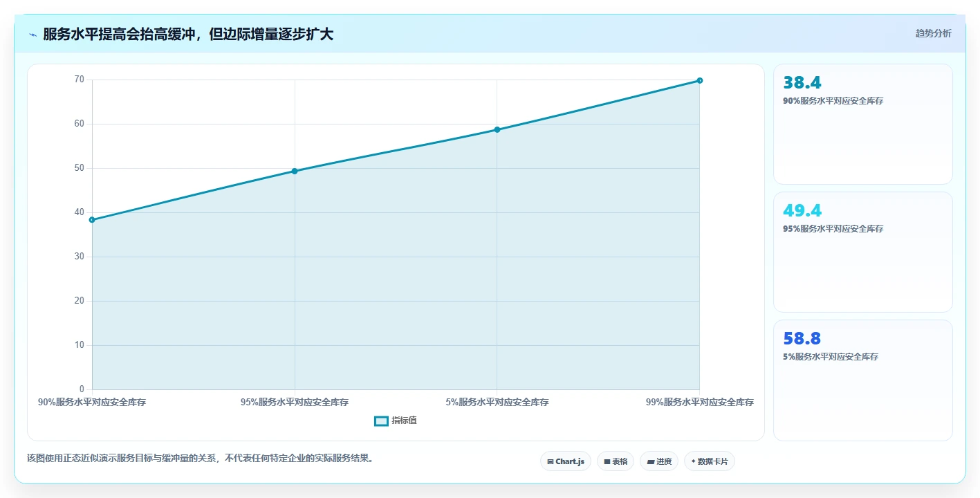Click the 趋势分析 label
This screenshot has width=980, height=498.
click(x=933, y=33)
